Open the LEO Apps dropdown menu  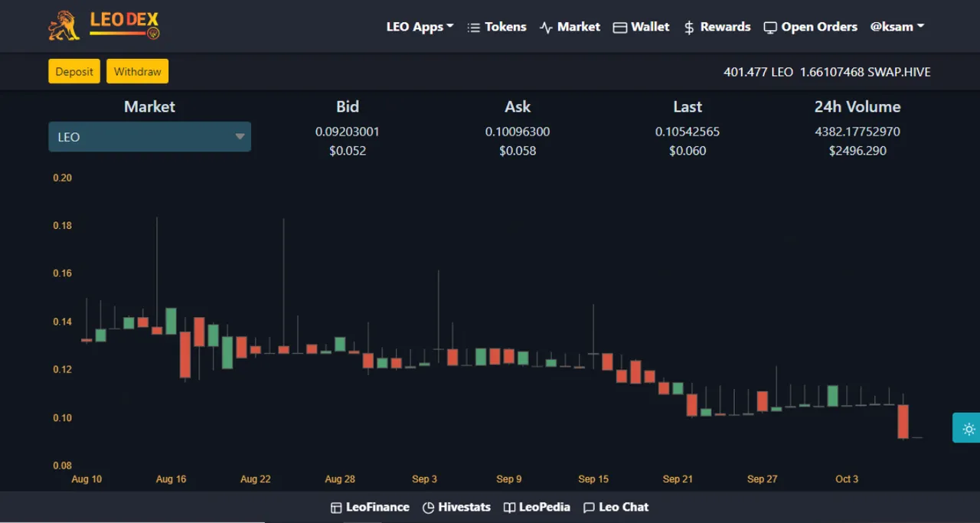pos(420,27)
